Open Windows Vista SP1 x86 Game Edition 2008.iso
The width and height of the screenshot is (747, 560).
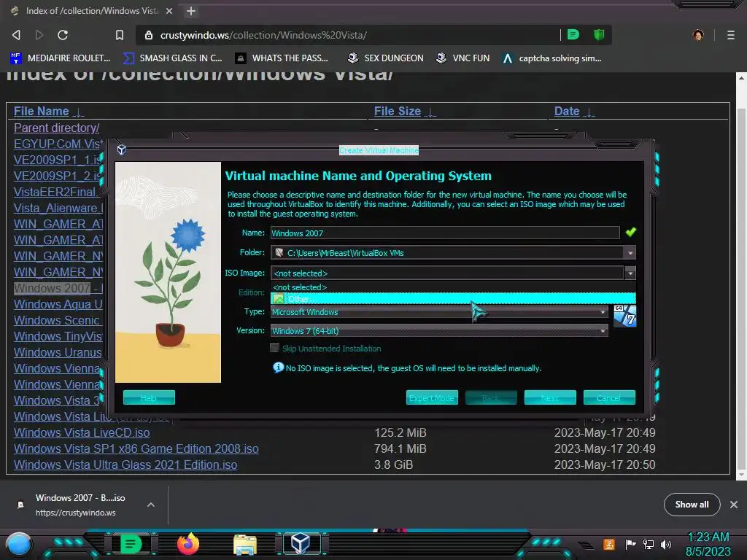[x=136, y=449]
